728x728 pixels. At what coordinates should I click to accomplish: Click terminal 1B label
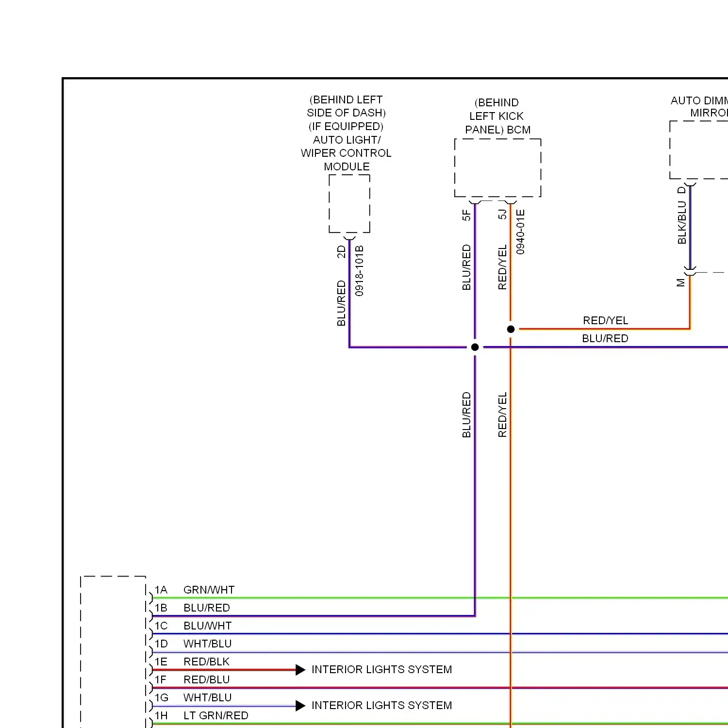point(161,608)
